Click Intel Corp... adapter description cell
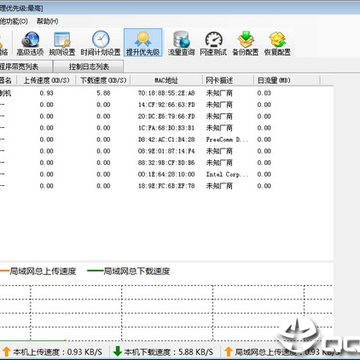Image resolution: width=360 pixels, height=360 pixels. point(227,174)
